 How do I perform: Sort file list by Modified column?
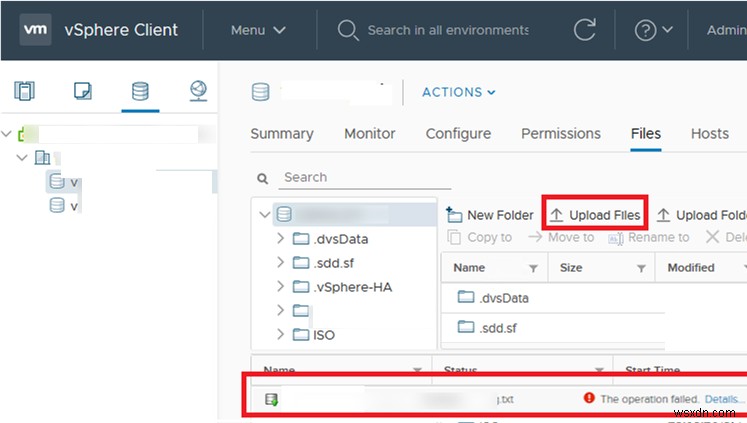click(x=691, y=268)
